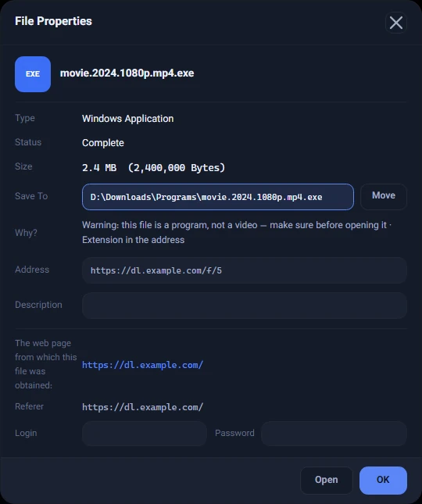422x504 pixels.
Task: Click the 'Address' label
Action: (32, 270)
